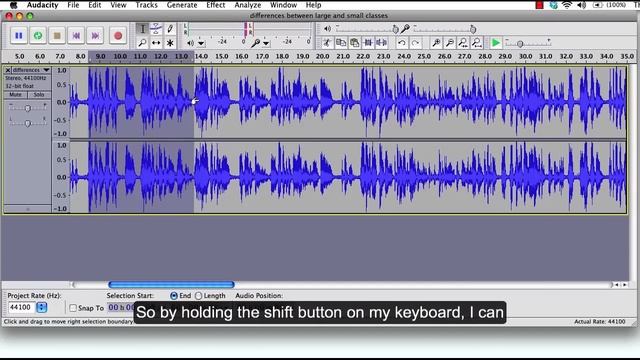Select the Draw pencil tool
The width and height of the screenshot is (640, 360).
tap(170, 29)
